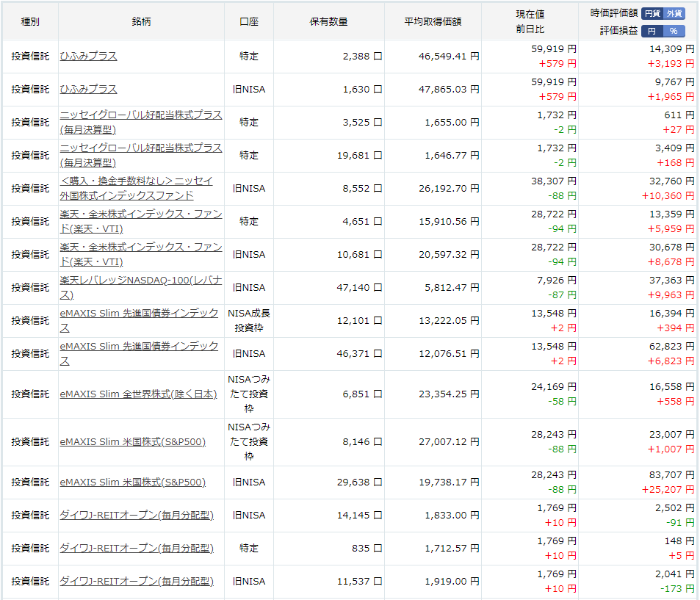Select profit value +6,823 円
This screenshot has height=600, width=700.
[671, 361]
